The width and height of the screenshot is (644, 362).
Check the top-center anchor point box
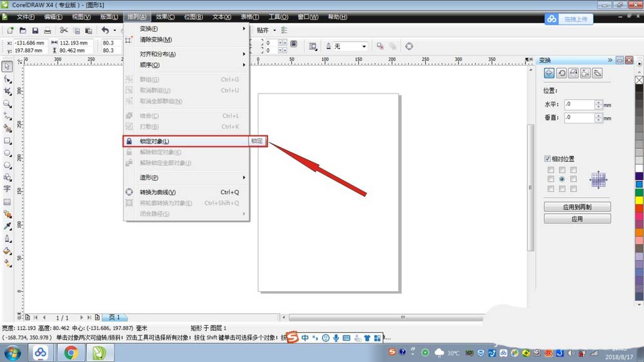[562, 170]
